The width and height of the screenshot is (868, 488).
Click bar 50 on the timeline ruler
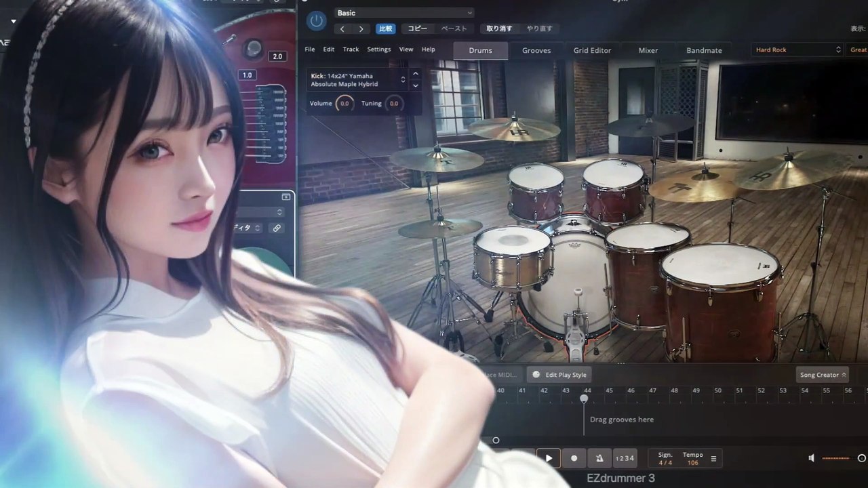tap(717, 390)
